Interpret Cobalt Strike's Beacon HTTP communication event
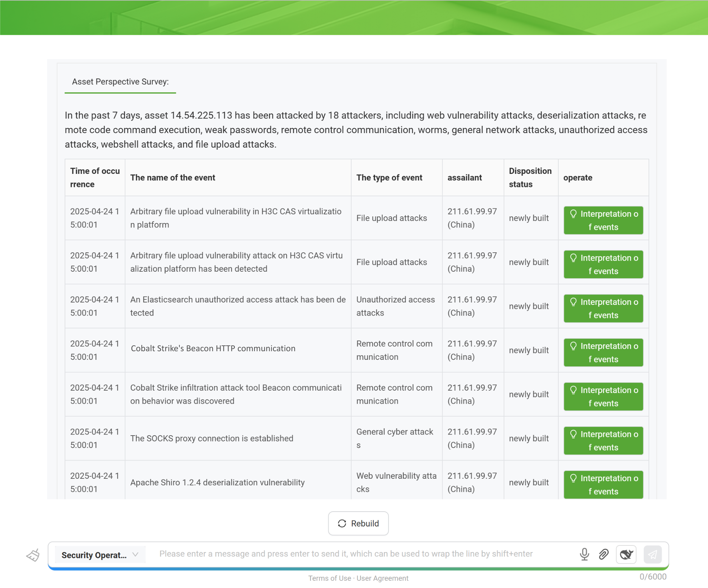This screenshot has height=588, width=708. point(603,352)
